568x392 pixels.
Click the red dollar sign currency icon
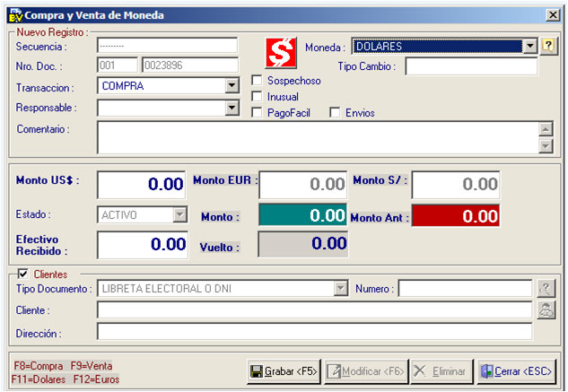(x=281, y=53)
